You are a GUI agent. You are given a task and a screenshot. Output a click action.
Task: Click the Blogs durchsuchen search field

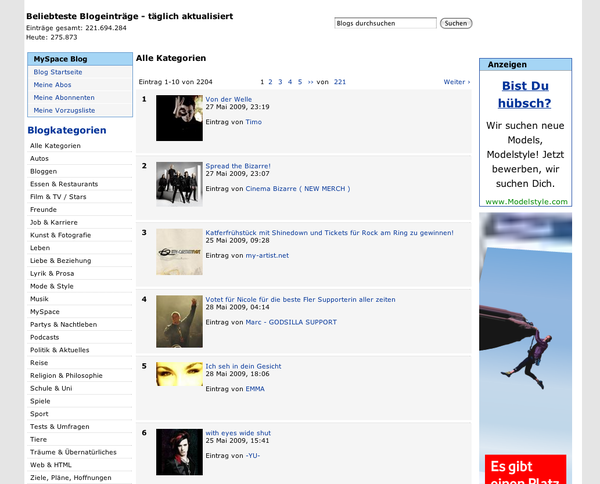[x=385, y=23]
